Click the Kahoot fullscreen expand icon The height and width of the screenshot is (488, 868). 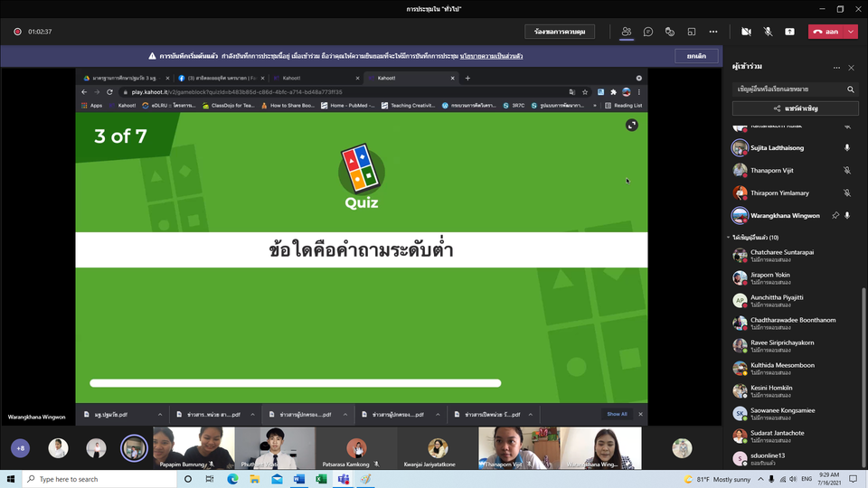click(632, 125)
